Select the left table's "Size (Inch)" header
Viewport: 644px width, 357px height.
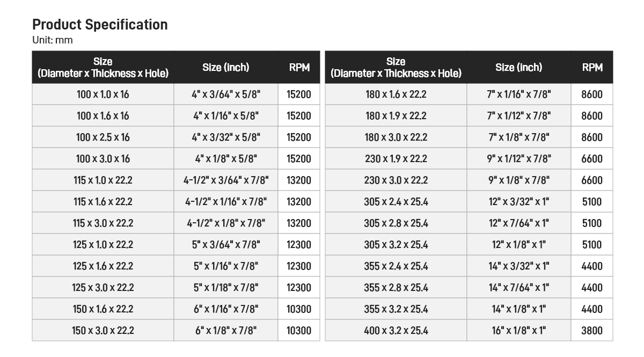point(226,68)
